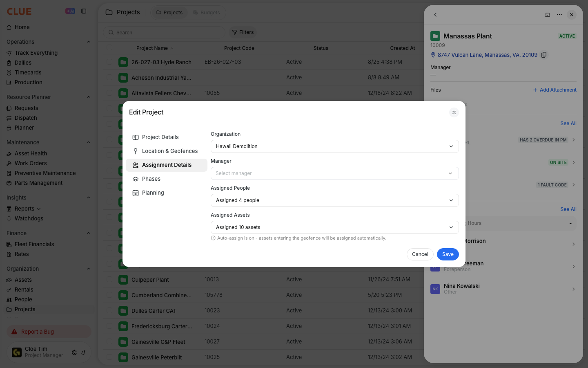The image size is (588, 368).
Task: Click the Planner icon in the sidebar
Action: 9,128
